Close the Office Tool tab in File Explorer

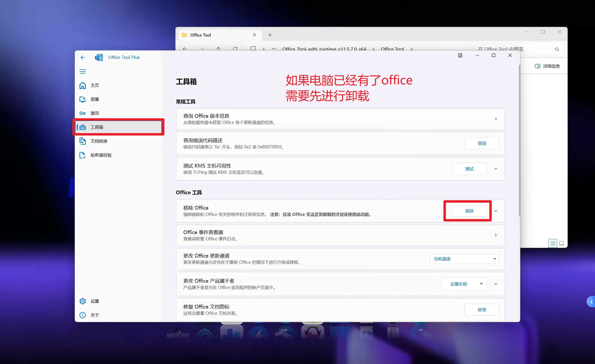(254, 35)
